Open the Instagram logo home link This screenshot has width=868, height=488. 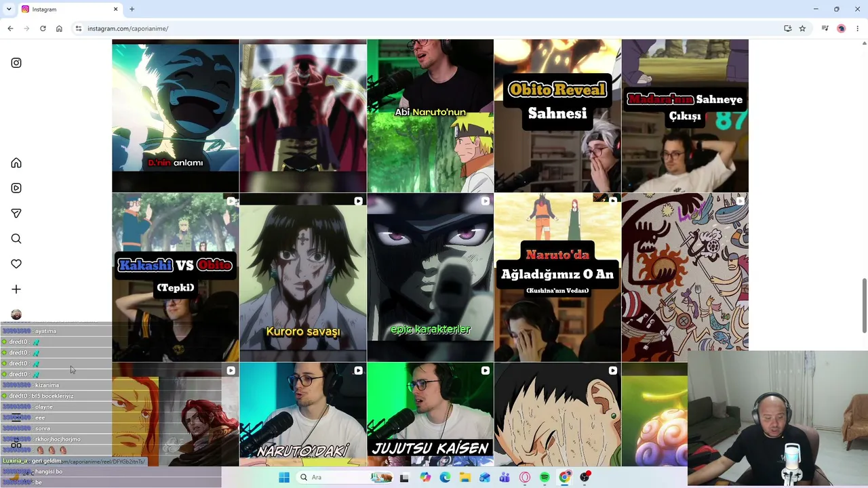click(x=16, y=63)
